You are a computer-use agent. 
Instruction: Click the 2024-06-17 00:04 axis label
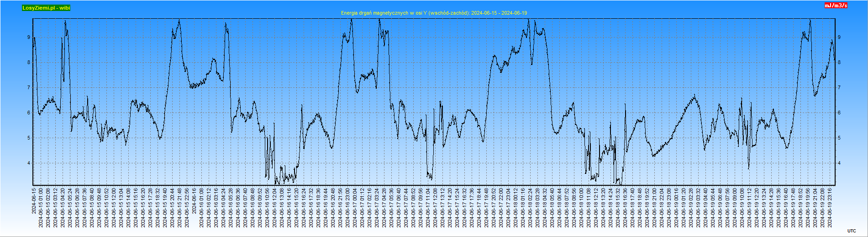coord(355,207)
